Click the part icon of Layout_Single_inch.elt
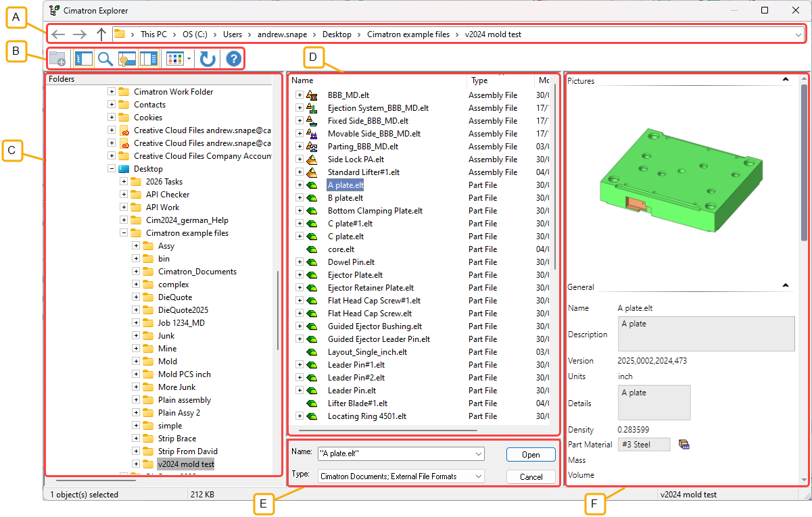Viewport: 812px width, 517px height. (x=312, y=352)
